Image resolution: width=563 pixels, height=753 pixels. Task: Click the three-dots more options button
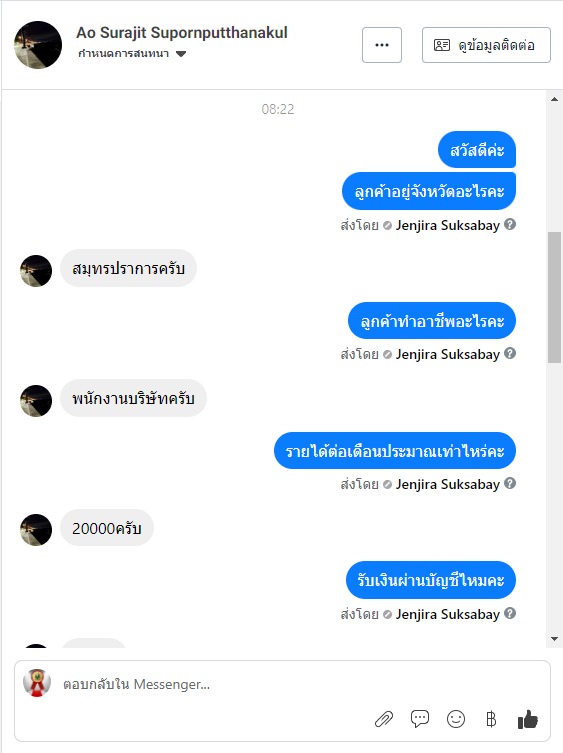point(382,45)
